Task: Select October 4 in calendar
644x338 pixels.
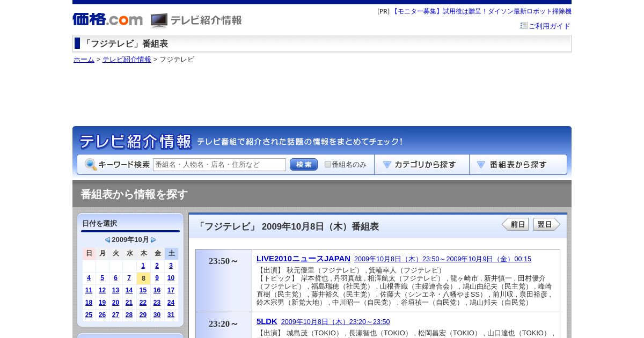Action: [x=89, y=278]
